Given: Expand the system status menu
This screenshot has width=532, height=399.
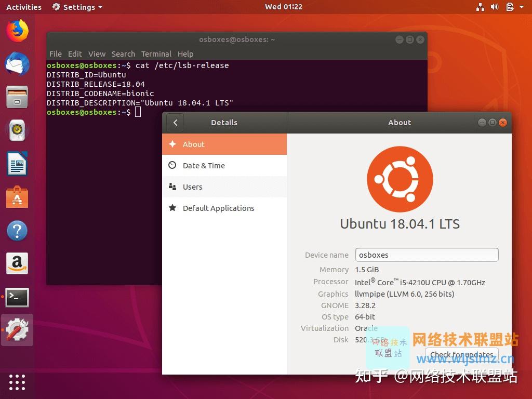Looking at the screenshot, I should (x=507, y=7).
